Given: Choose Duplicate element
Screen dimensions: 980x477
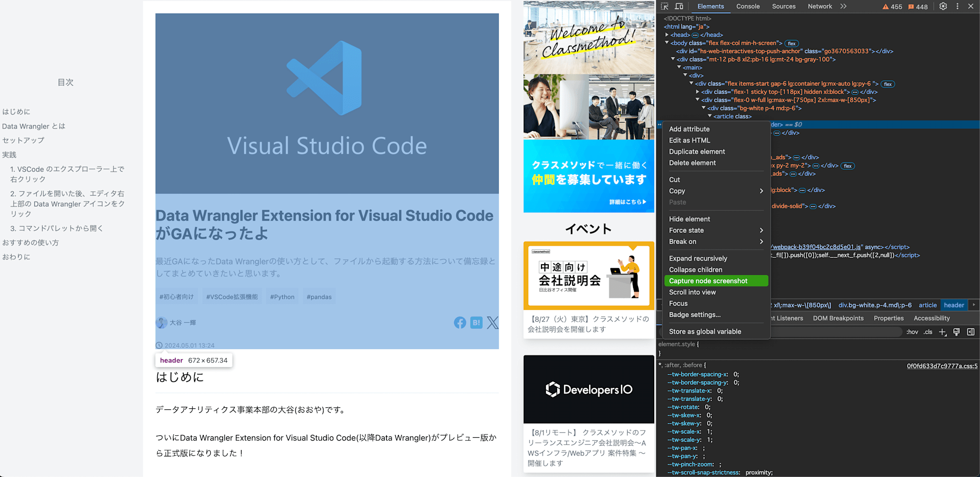Looking at the screenshot, I should pos(716,151).
